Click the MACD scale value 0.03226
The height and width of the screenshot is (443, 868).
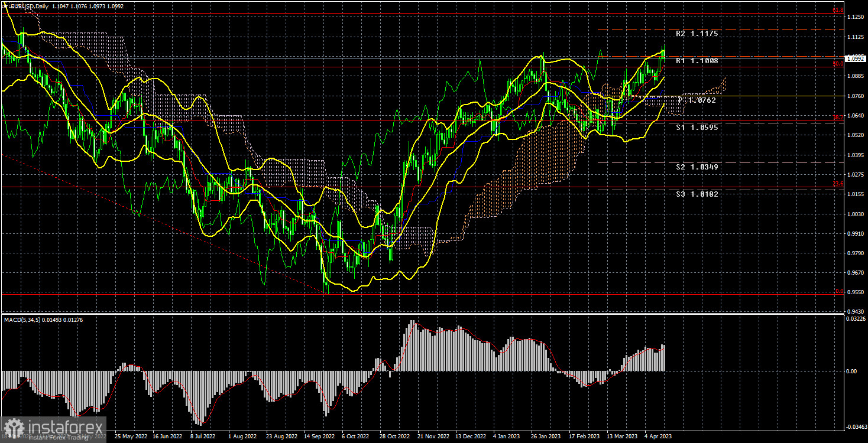pyautogui.click(x=856, y=320)
